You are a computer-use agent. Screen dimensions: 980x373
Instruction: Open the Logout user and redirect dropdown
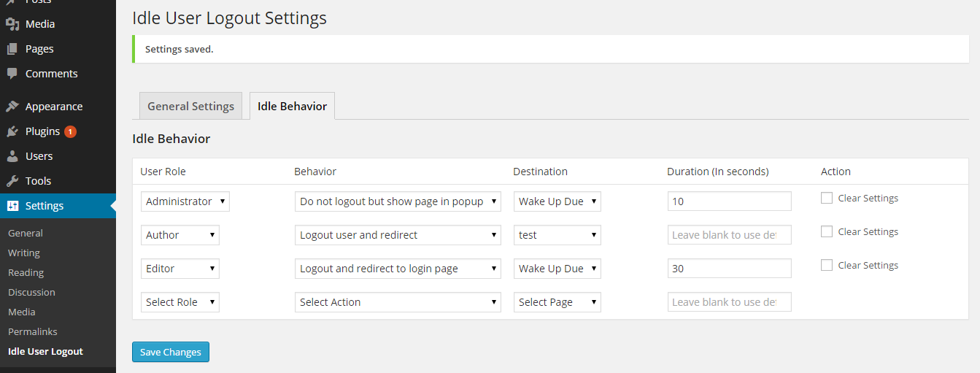398,235
